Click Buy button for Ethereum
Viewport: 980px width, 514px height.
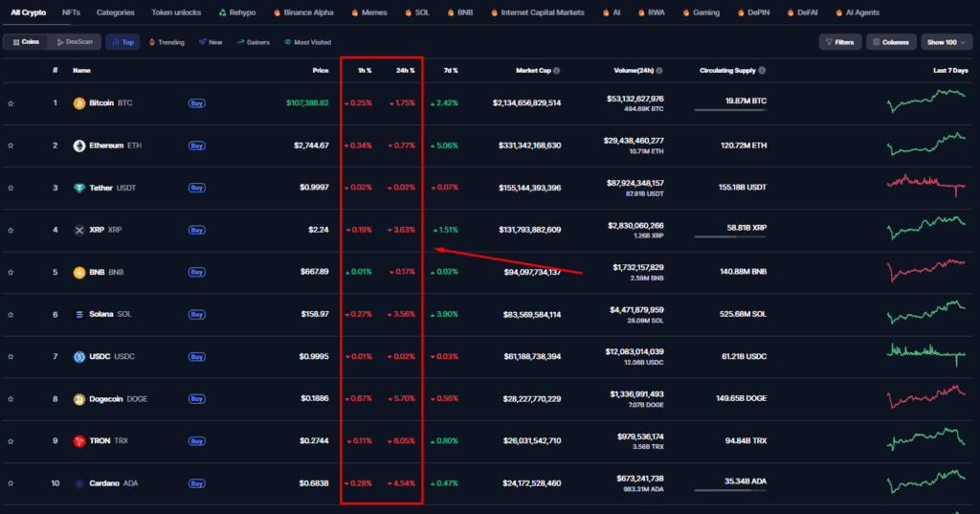pos(197,145)
